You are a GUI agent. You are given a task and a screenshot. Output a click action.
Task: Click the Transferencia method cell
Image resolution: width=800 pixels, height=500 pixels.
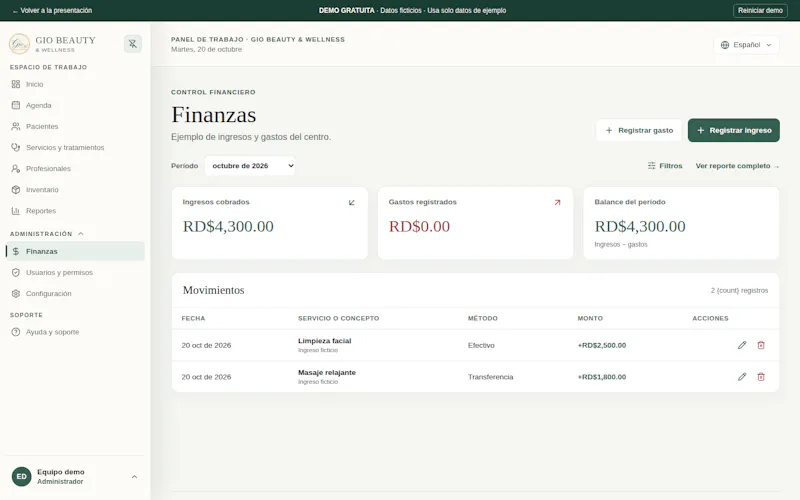pyautogui.click(x=490, y=377)
